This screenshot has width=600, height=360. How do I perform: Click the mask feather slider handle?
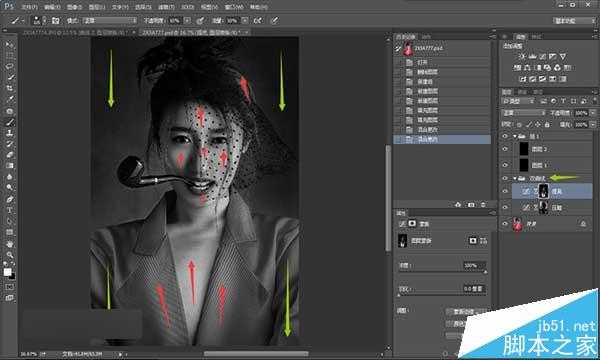click(399, 295)
